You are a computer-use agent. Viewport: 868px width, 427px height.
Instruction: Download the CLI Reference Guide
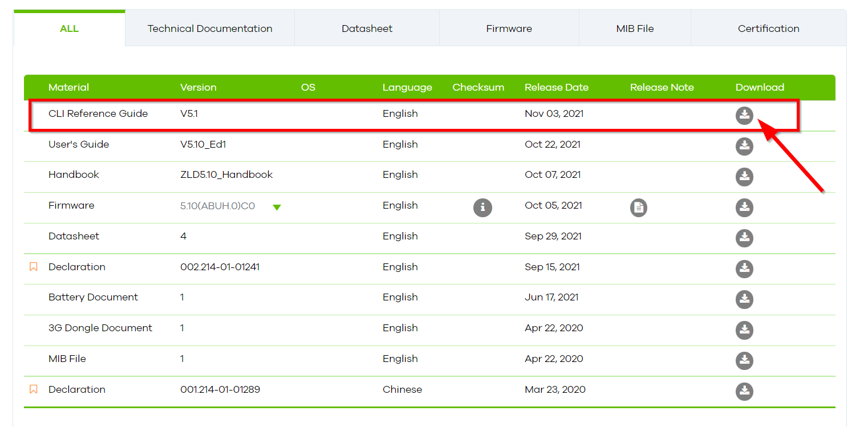tap(744, 115)
